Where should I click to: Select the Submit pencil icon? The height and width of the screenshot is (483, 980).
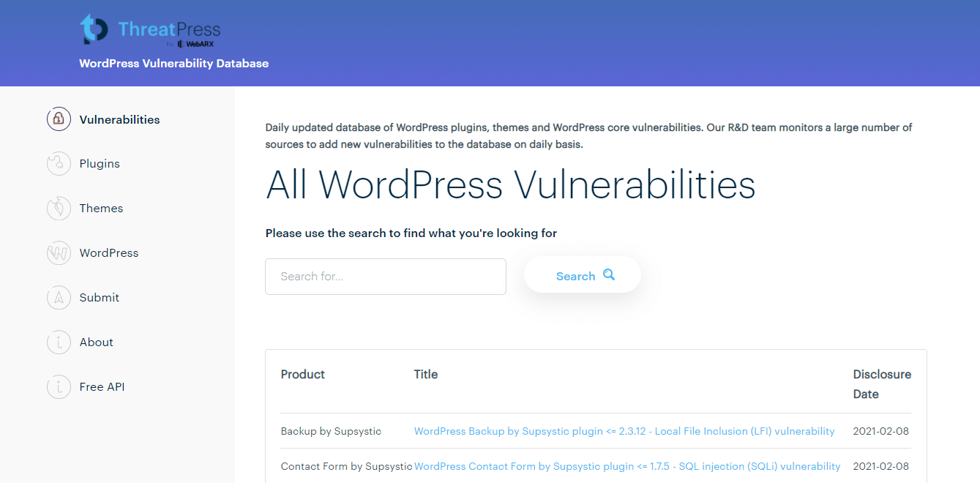pyautogui.click(x=59, y=297)
